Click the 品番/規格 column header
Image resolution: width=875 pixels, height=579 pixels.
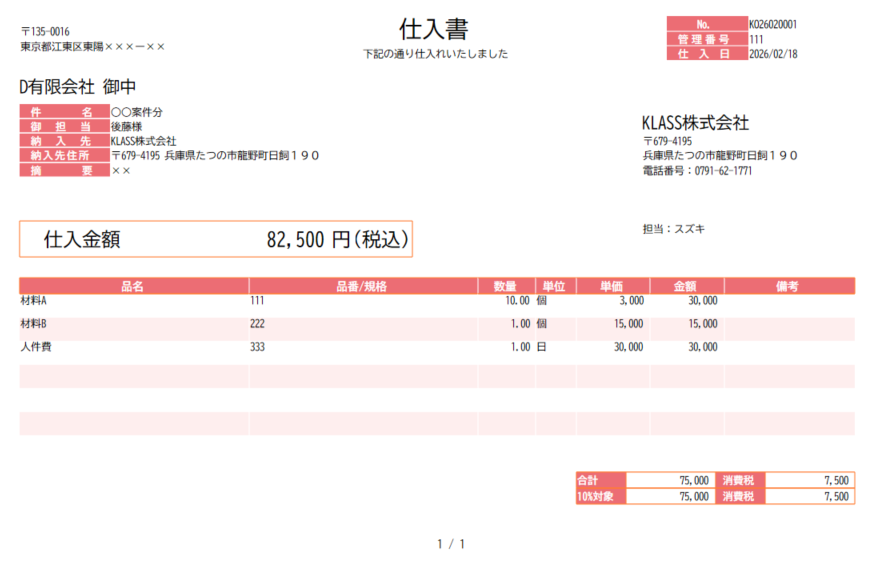(x=362, y=286)
